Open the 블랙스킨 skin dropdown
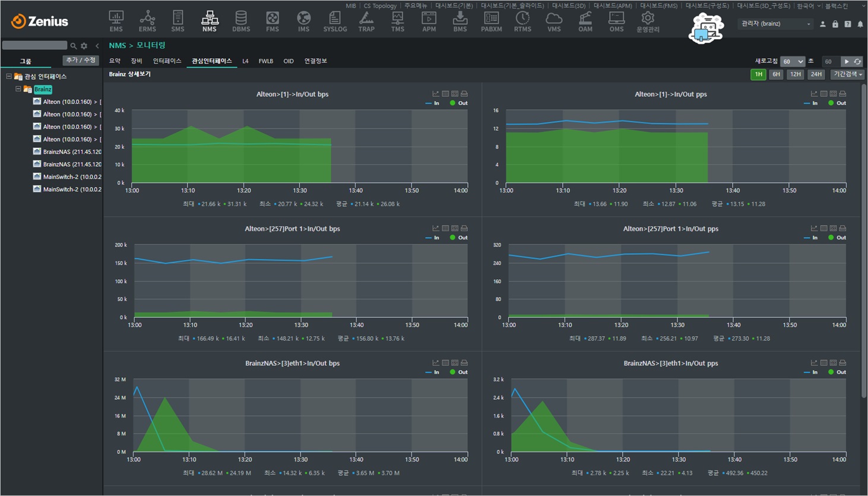 click(x=845, y=6)
